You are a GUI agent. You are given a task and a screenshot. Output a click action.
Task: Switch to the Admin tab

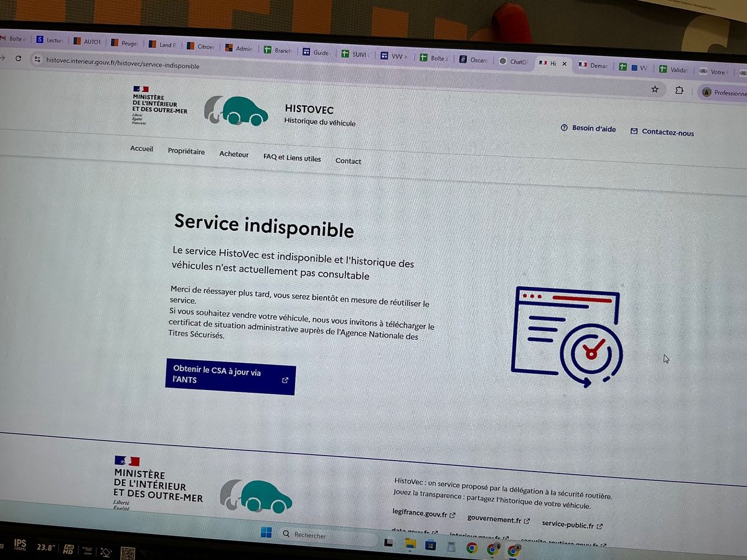pyautogui.click(x=239, y=48)
